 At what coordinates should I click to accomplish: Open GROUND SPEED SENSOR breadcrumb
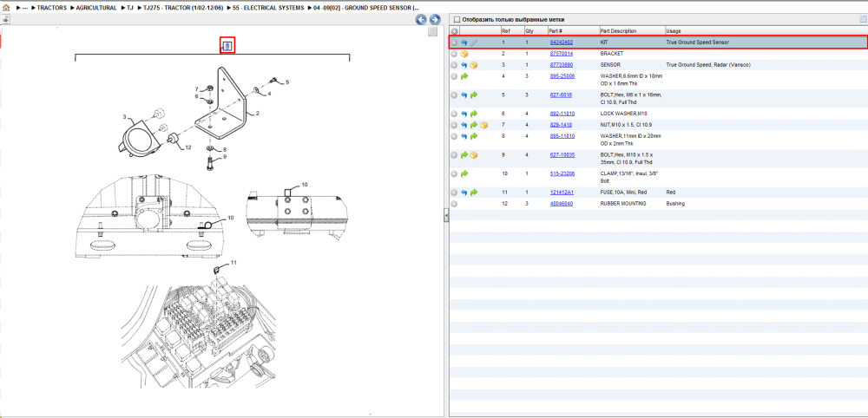pos(365,9)
